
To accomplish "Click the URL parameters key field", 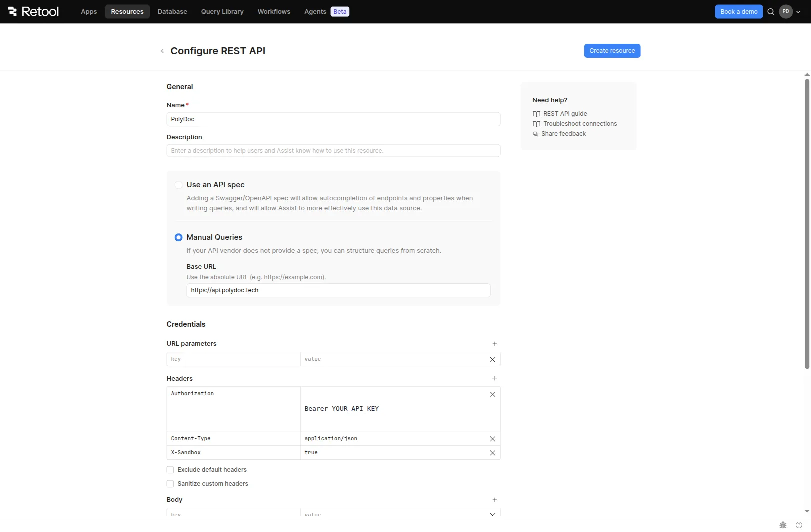I will (x=233, y=359).
